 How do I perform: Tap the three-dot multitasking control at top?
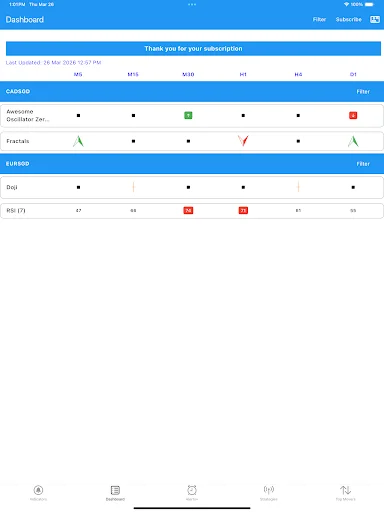coord(192,4)
